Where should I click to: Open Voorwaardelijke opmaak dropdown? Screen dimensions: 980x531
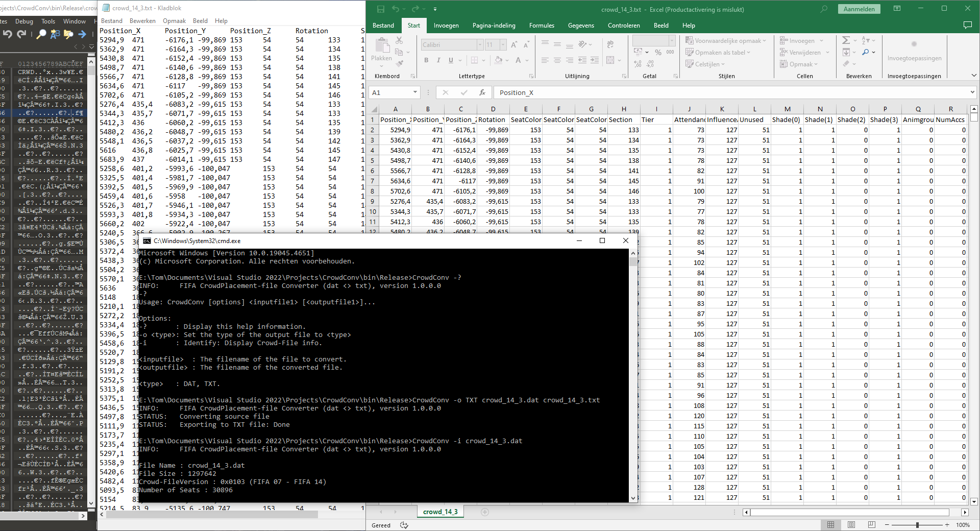pyautogui.click(x=726, y=41)
